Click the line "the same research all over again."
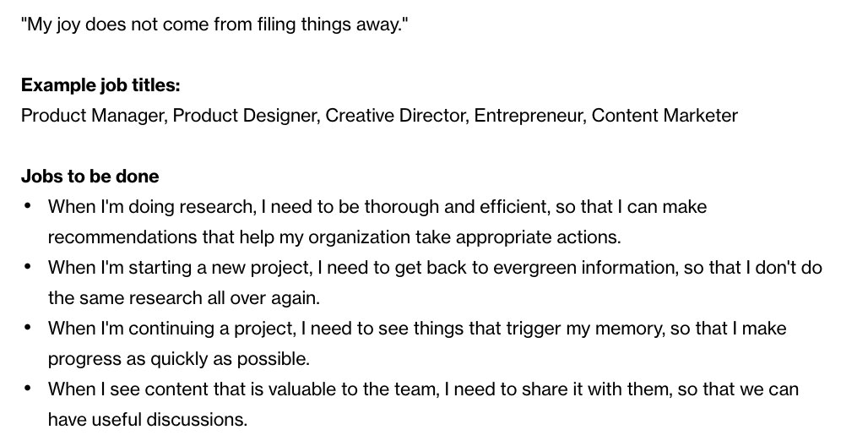868x446 pixels. tap(184, 299)
